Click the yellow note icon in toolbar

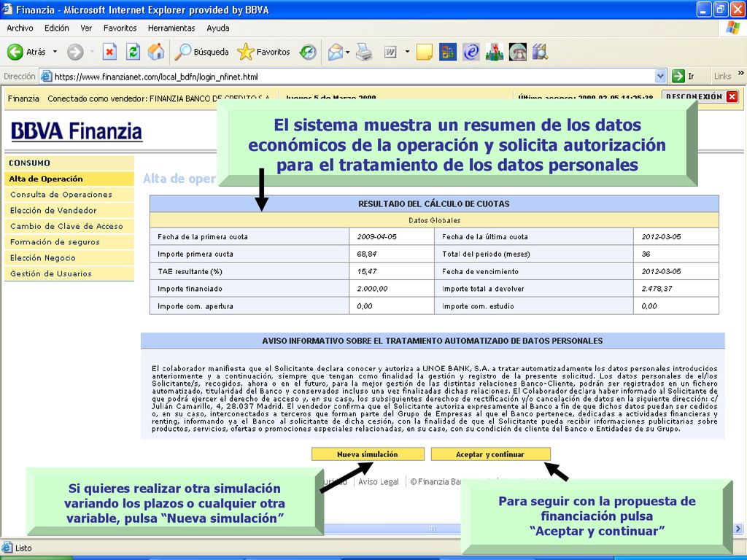[x=424, y=52]
